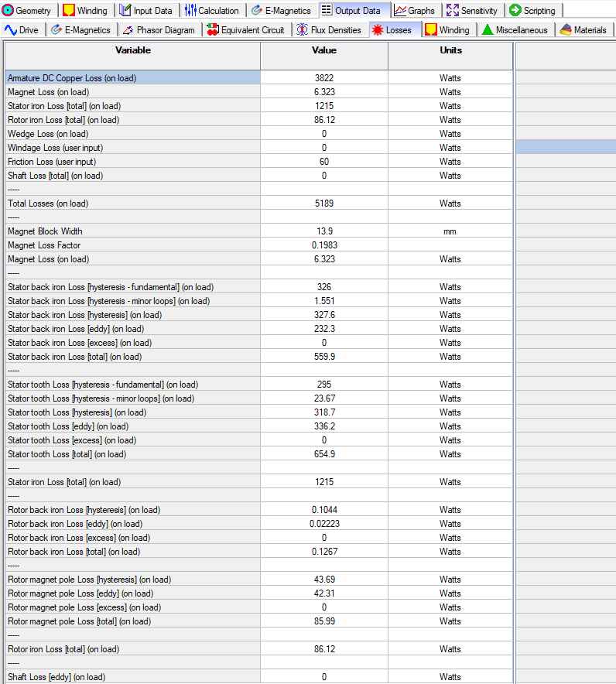Screen dimensions: 616x684
Task: Click the second-row E-Magnetics icon
Action: pyautogui.click(x=56, y=29)
